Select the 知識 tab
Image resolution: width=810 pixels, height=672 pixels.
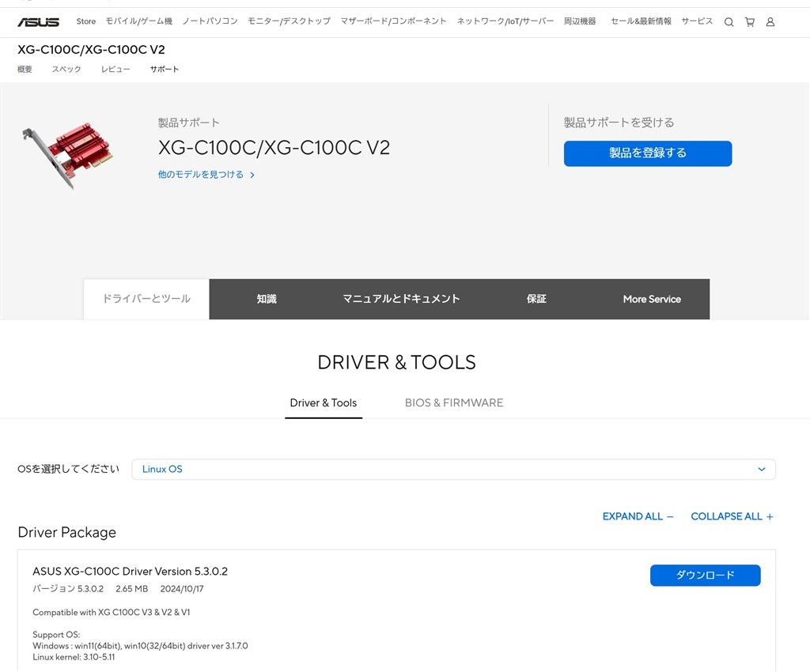tap(267, 299)
